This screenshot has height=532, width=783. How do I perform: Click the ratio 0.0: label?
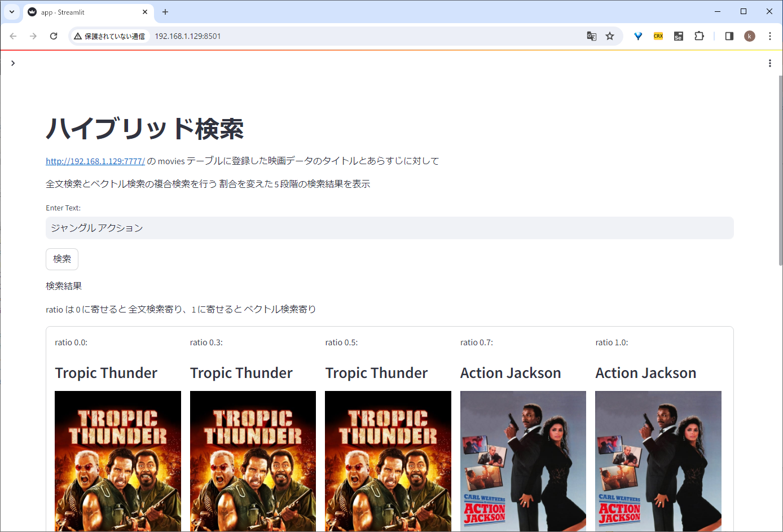pos(71,342)
